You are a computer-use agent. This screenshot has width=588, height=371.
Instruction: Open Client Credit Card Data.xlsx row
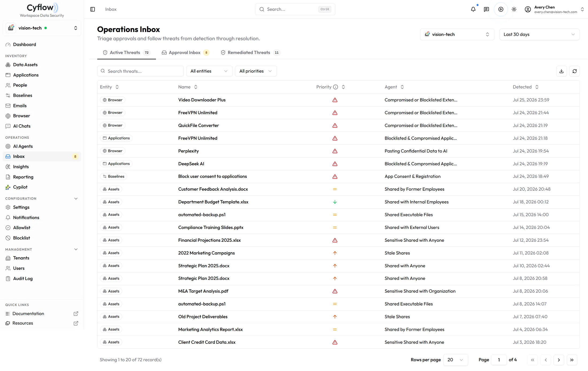coord(338,342)
